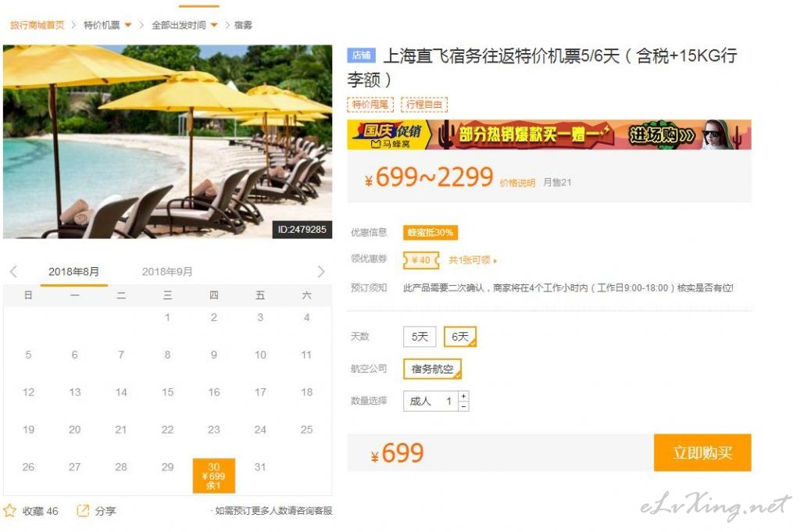
Task: Expand the 全部出发时间 breadcrumb dropdown
Action: tap(214, 25)
